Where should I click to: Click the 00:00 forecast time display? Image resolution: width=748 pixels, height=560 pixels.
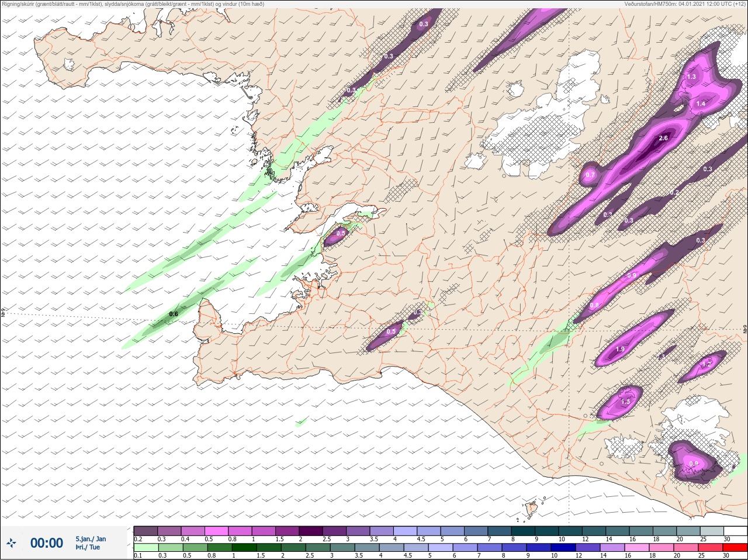(x=47, y=543)
